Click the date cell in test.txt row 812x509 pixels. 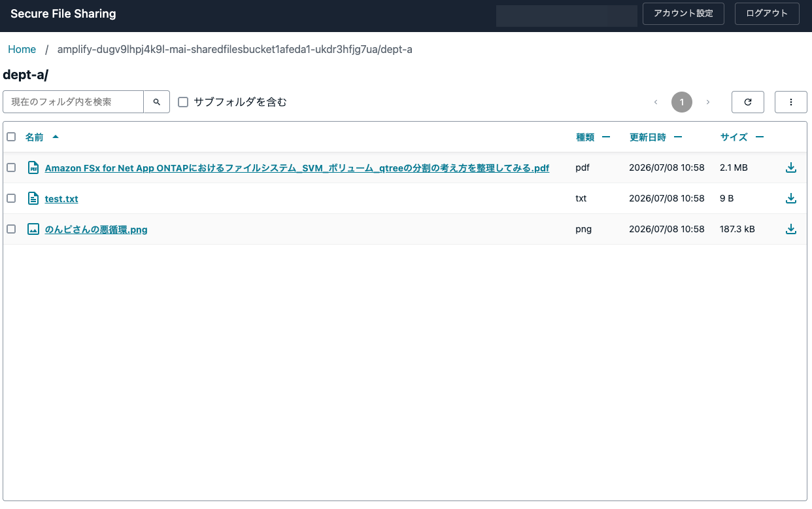(x=667, y=198)
